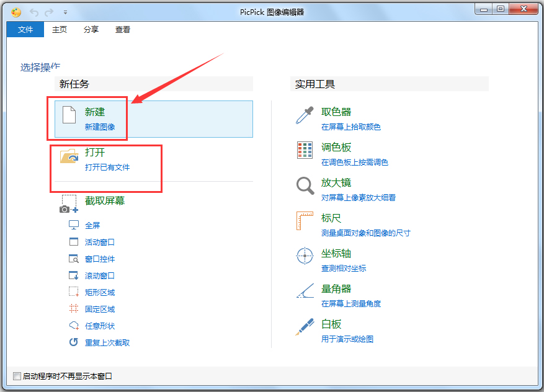The image size is (544, 392).
Task: Capture the 活动窗口
Action: [100, 242]
